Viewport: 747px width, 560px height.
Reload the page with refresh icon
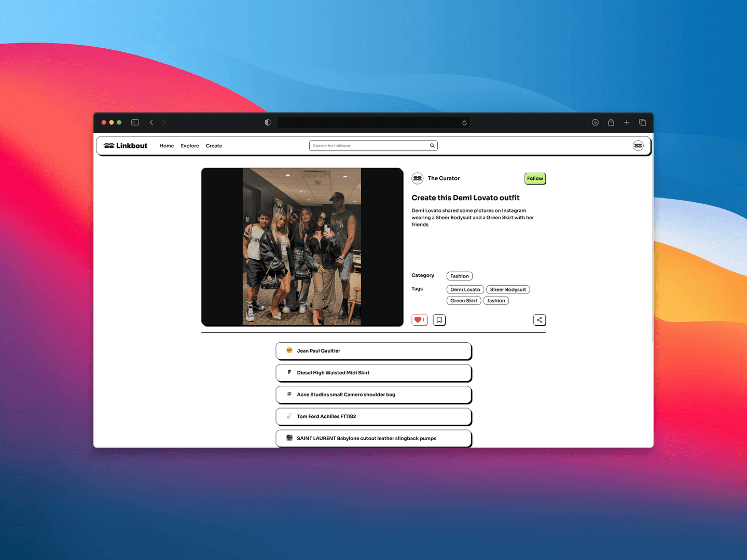pos(464,123)
